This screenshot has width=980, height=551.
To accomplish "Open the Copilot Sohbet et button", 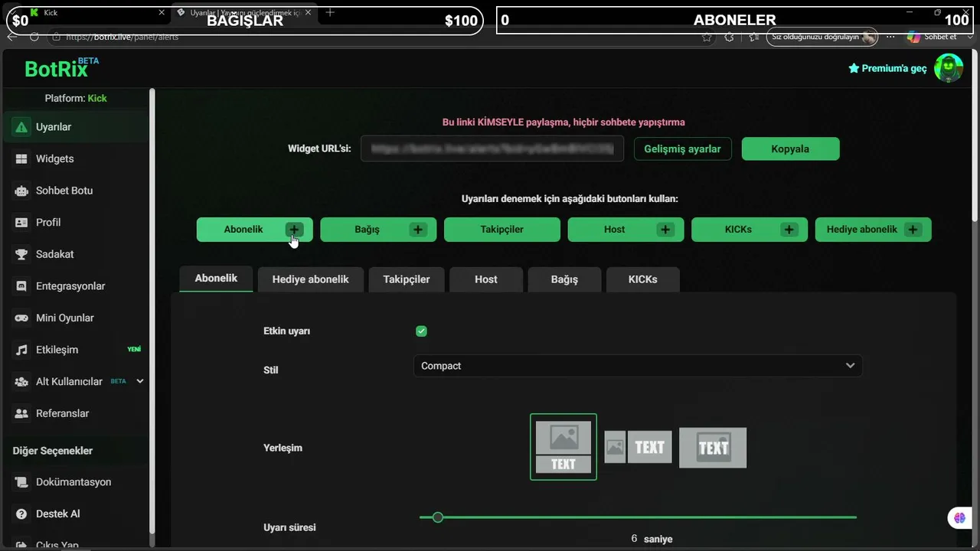I will tap(932, 37).
